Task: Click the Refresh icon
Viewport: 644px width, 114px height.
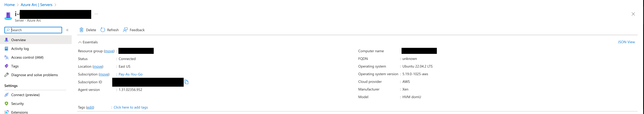Action: click(x=102, y=30)
